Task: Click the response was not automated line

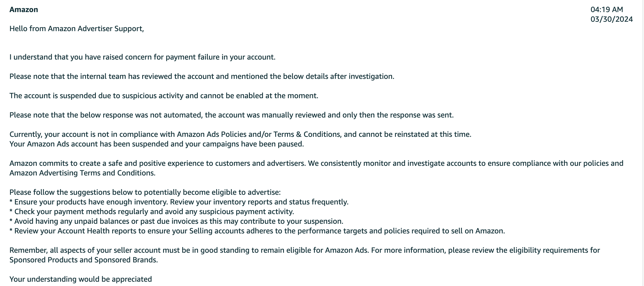Action: 232,115
